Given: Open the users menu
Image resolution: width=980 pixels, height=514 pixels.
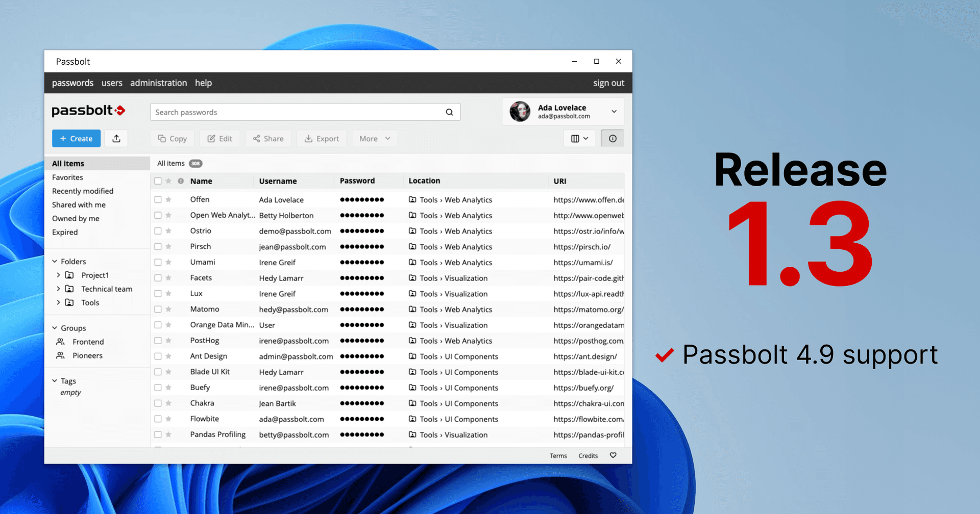Looking at the screenshot, I should coord(112,83).
